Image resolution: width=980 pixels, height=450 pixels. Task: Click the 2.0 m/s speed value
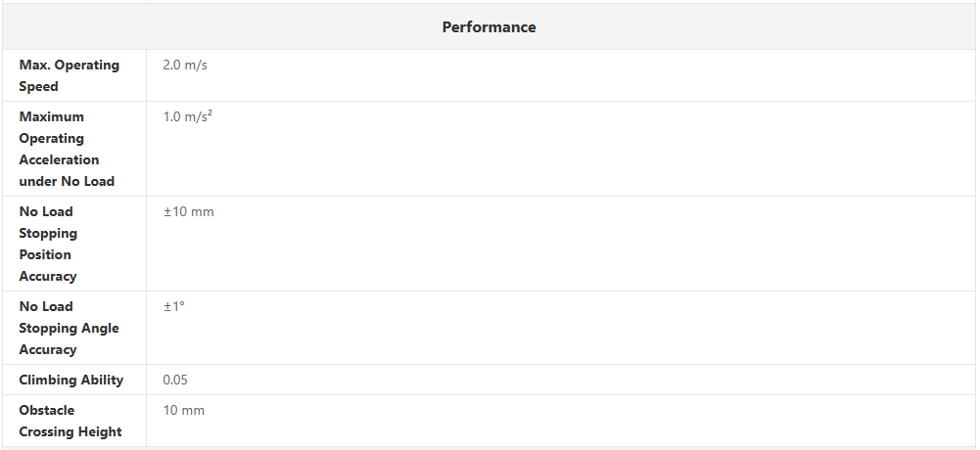(x=185, y=65)
